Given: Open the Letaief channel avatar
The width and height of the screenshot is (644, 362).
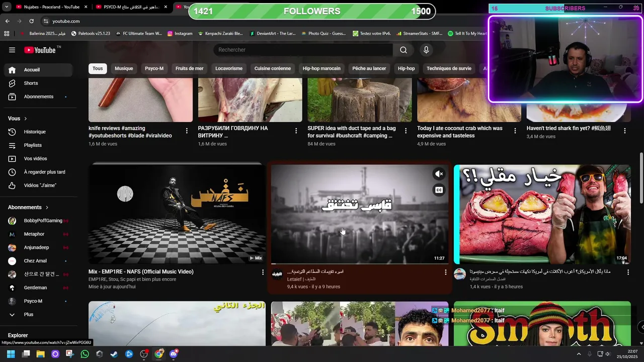Looking at the screenshot, I should click(x=277, y=274).
